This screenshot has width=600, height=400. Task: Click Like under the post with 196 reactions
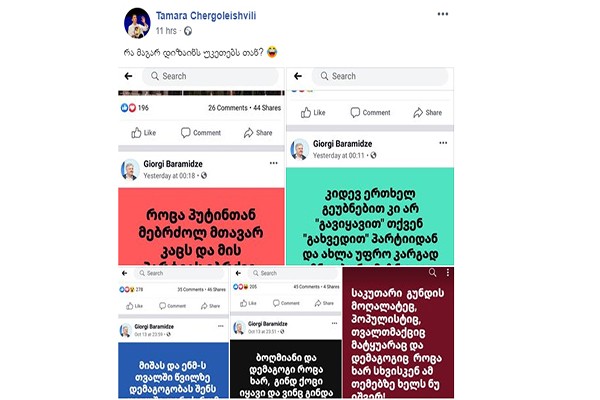pos(143,133)
